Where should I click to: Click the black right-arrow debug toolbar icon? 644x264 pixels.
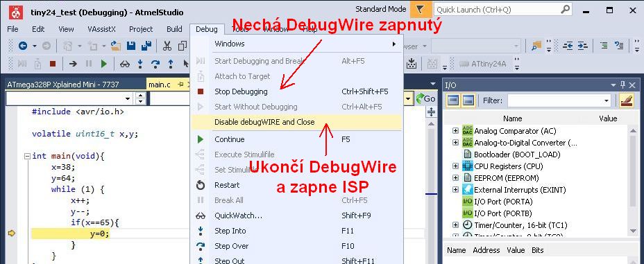pos(73,64)
